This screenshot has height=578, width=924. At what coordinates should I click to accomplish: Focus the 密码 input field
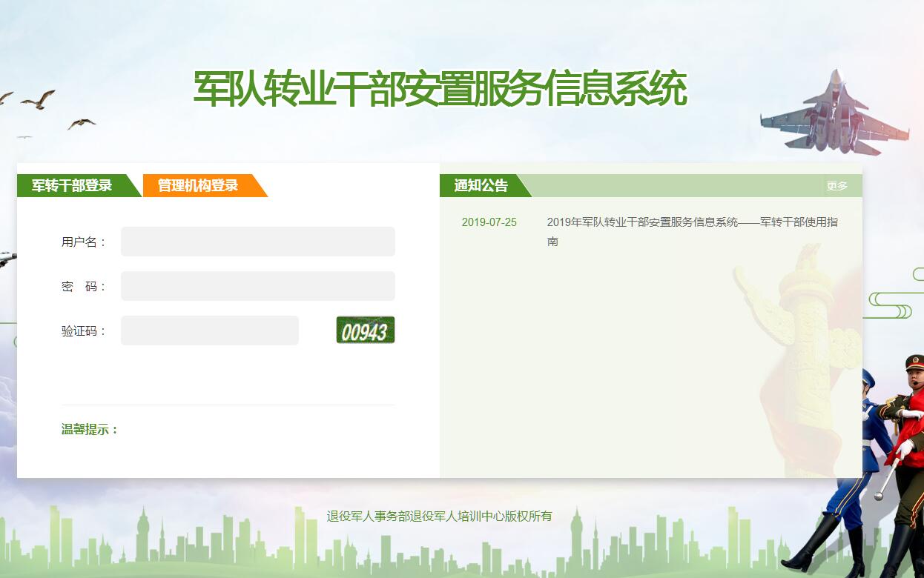pyautogui.click(x=257, y=286)
